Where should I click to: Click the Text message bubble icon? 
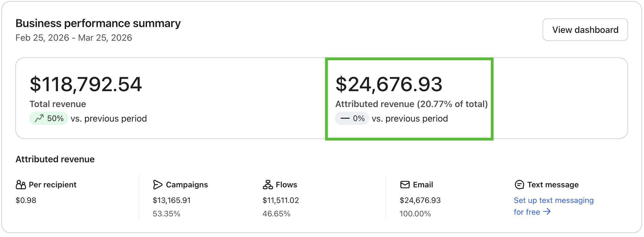519,185
